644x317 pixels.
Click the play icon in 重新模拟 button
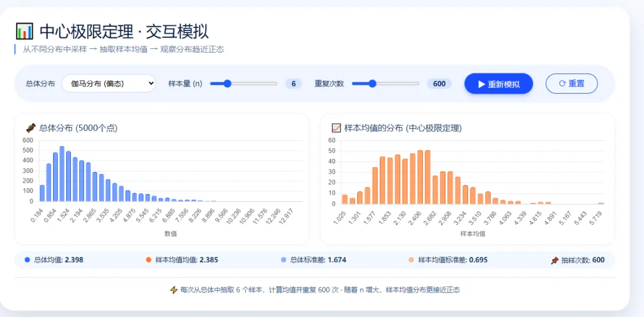pyautogui.click(x=481, y=84)
